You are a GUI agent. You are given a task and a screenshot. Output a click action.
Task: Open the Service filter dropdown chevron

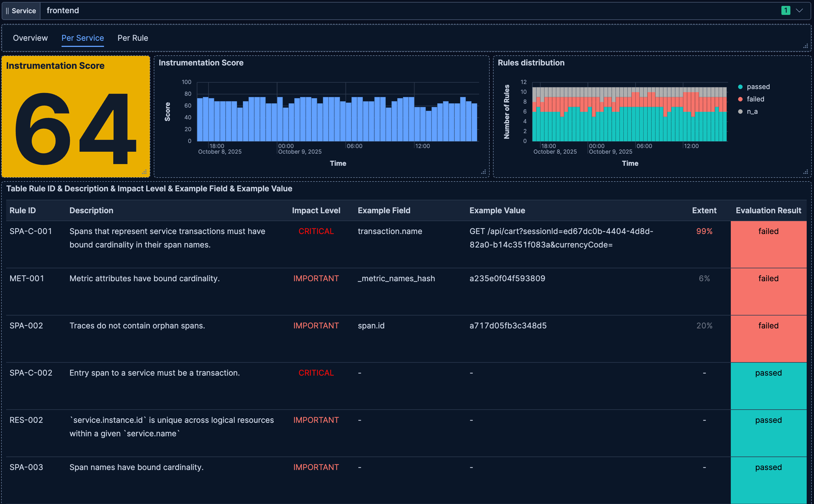pos(800,10)
